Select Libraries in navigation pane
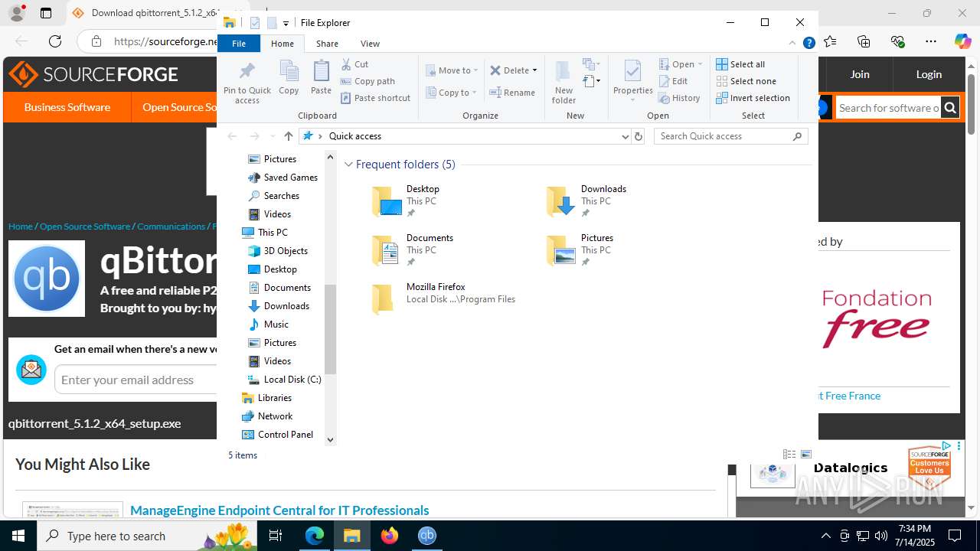Screen dimensions: 980x551 267,398
